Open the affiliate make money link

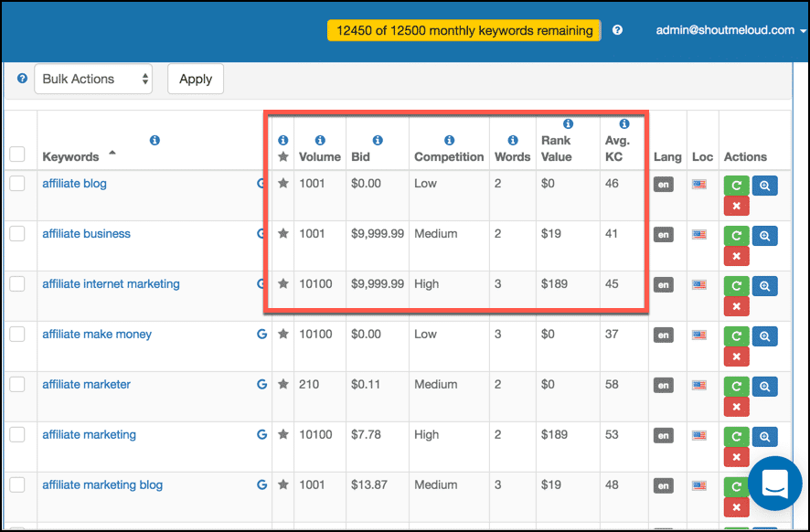[x=97, y=335]
